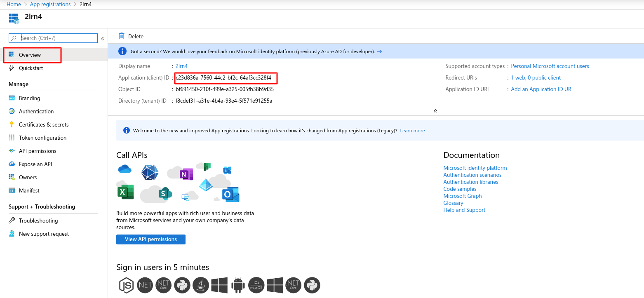Viewport: 644px width, 298px height.
Task: Click the View API permissions button
Action: 151,239
